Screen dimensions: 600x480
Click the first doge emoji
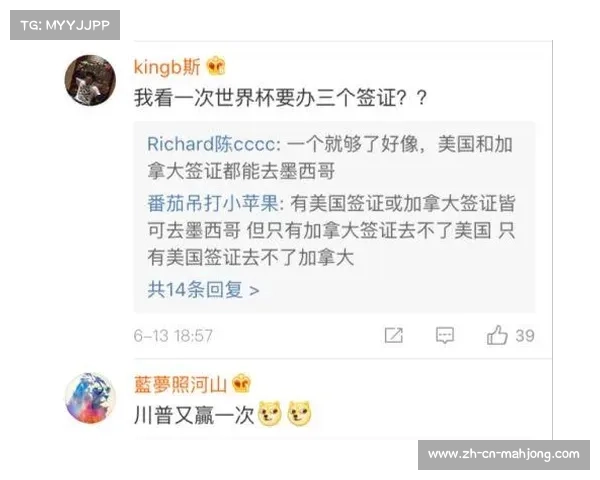(270, 415)
